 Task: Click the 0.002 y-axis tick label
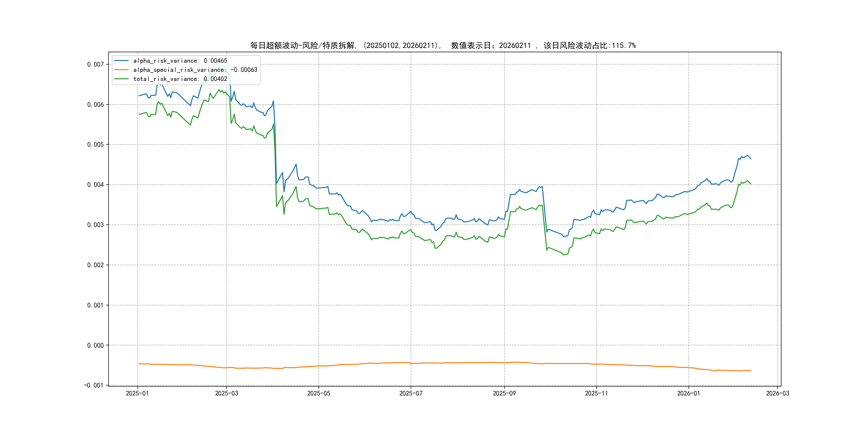click(x=95, y=265)
